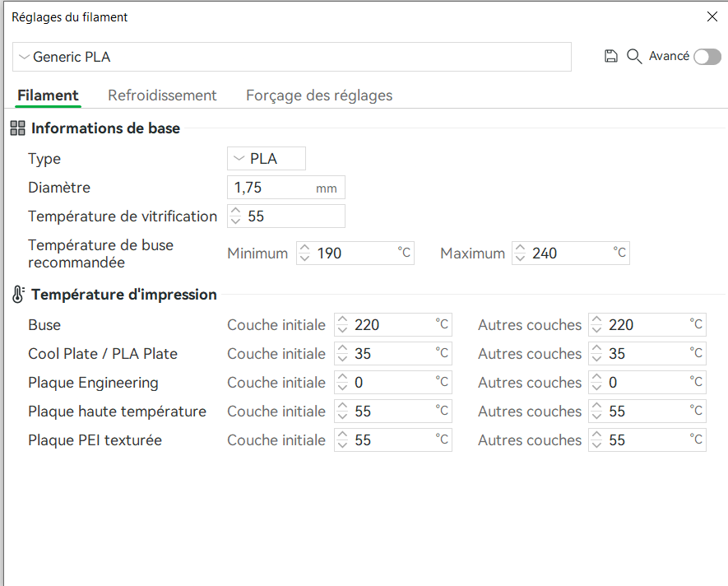Increase Buse Couche initiale temperature arrow

click(x=342, y=319)
